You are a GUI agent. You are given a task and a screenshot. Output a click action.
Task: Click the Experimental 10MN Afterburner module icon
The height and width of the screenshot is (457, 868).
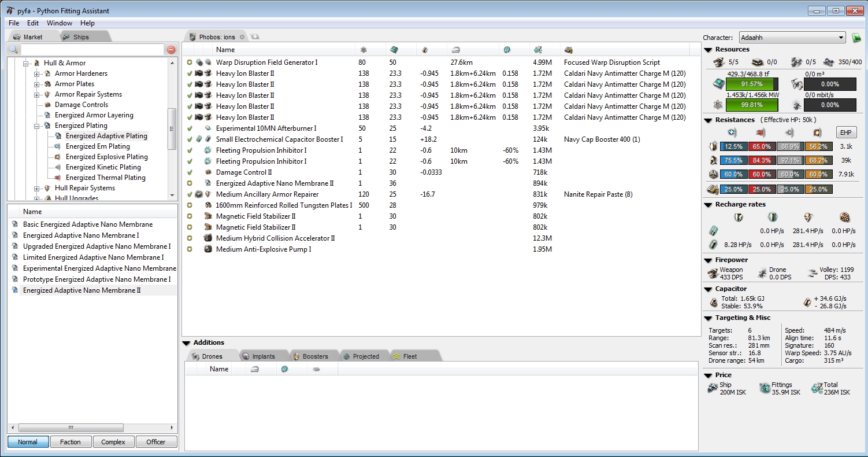(x=208, y=128)
